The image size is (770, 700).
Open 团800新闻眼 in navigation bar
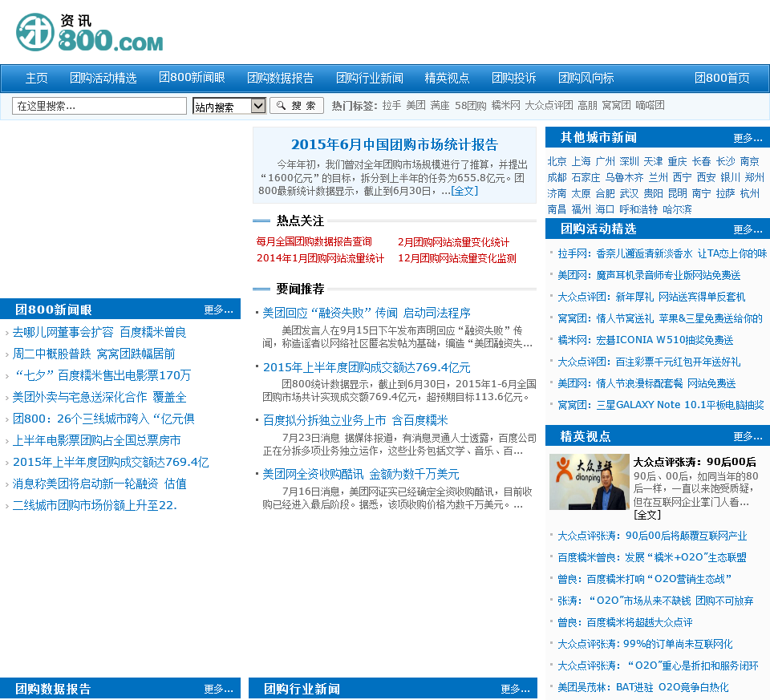tap(192, 78)
